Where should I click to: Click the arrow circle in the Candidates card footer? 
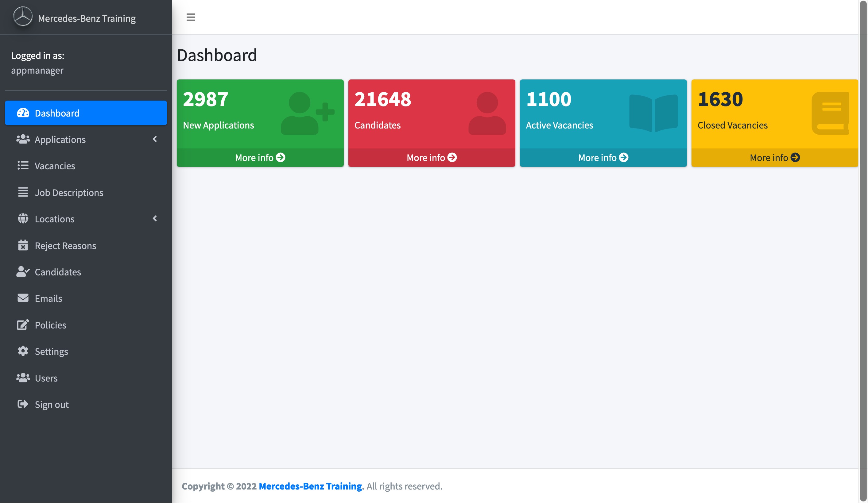point(452,157)
